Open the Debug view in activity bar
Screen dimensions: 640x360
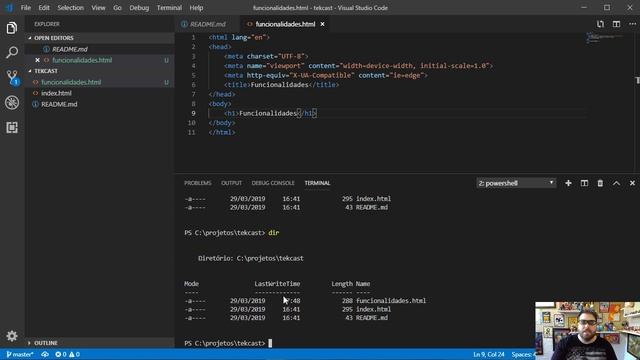click(x=12, y=102)
